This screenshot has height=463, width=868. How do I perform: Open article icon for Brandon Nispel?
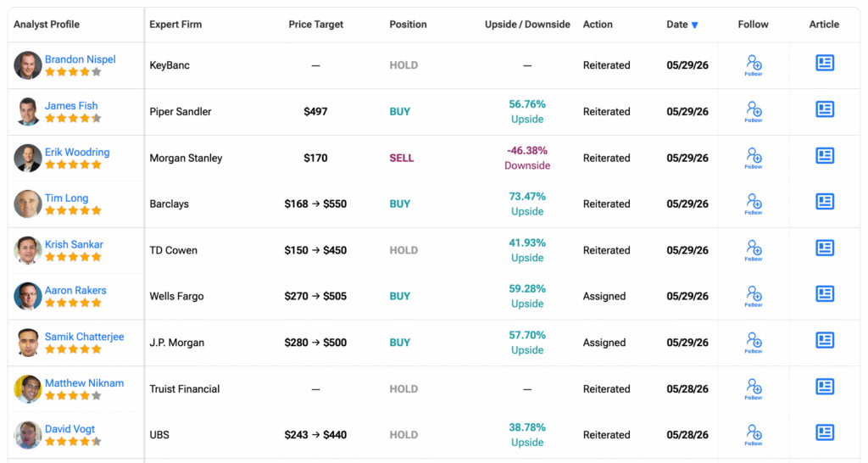(x=825, y=63)
